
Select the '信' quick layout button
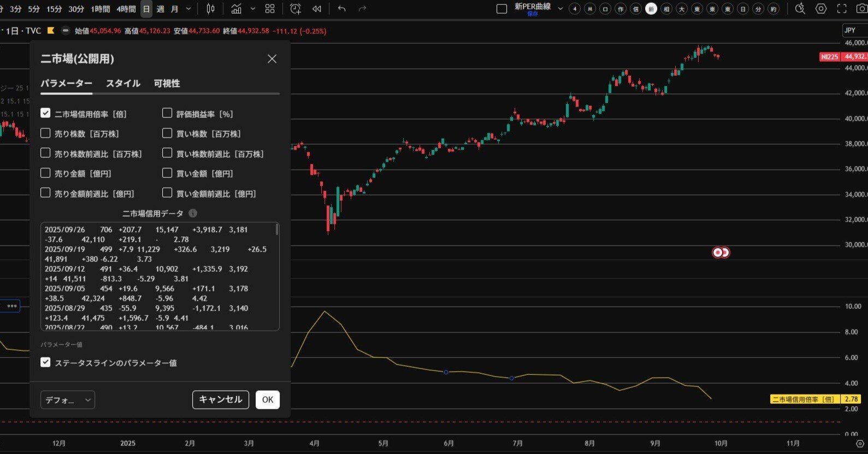(636, 9)
